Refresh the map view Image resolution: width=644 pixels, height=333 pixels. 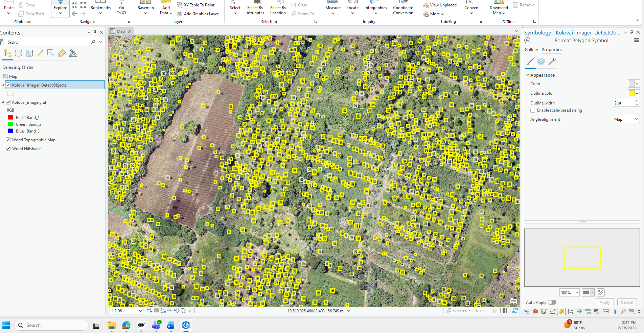515,311
